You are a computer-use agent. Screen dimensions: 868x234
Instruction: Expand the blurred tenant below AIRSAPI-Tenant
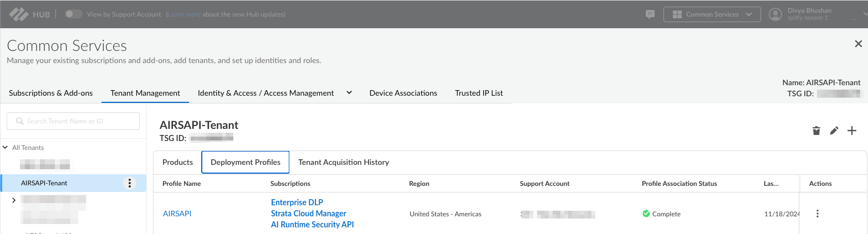[x=13, y=200]
